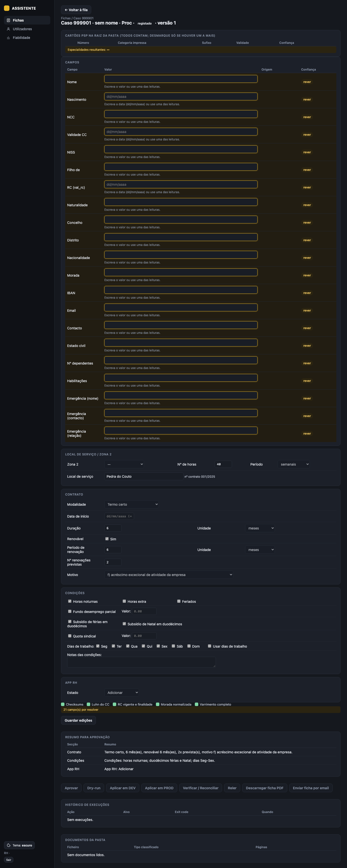Screen dimensions: 347x868
Task: Click the green Checksums status indicator
Action: (63, 704)
